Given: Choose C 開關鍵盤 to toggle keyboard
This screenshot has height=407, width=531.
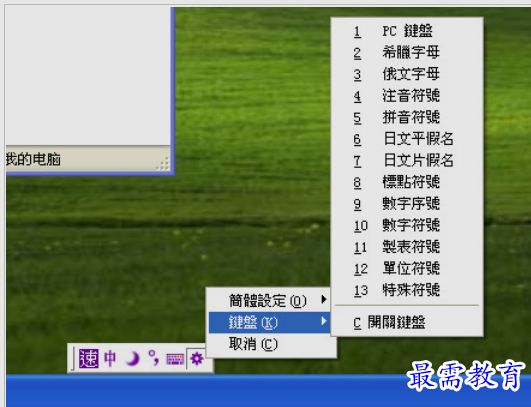Looking at the screenshot, I should tap(407, 322).
